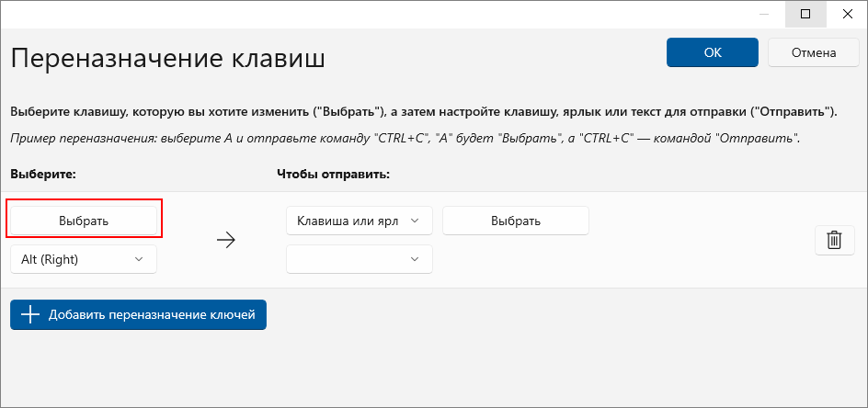Click the Отмена button
This screenshot has height=408, width=868.
pyautogui.click(x=813, y=52)
